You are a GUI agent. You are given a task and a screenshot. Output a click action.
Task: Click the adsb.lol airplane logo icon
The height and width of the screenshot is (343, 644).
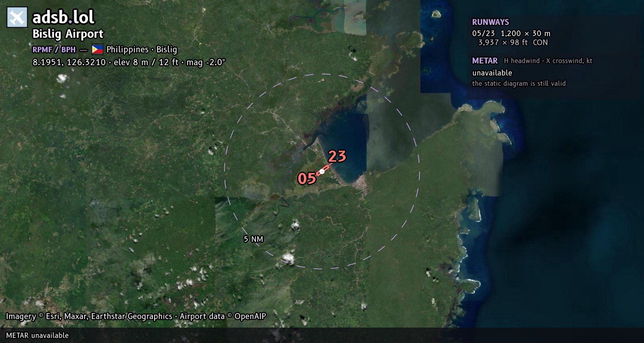(17, 17)
